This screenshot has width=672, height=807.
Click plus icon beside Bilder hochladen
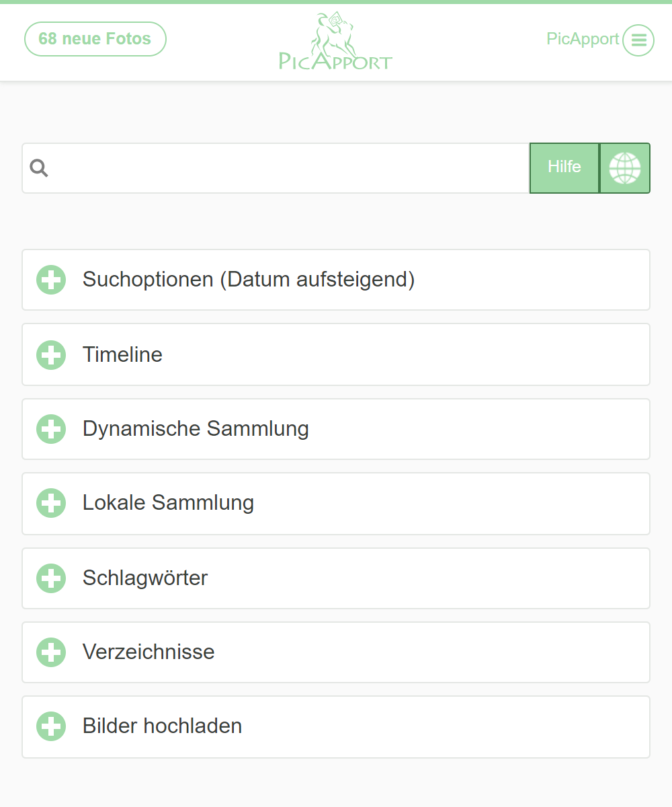point(51,726)
